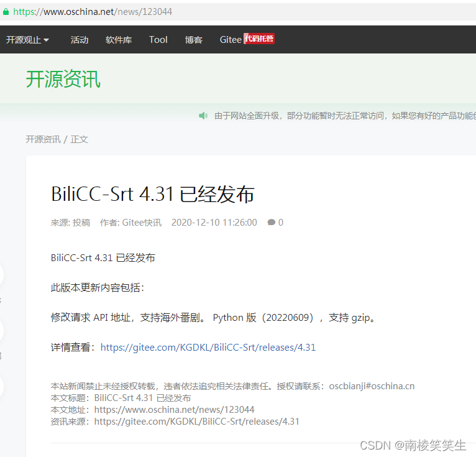Click the update notes line about API 地址

coord(214,318)
